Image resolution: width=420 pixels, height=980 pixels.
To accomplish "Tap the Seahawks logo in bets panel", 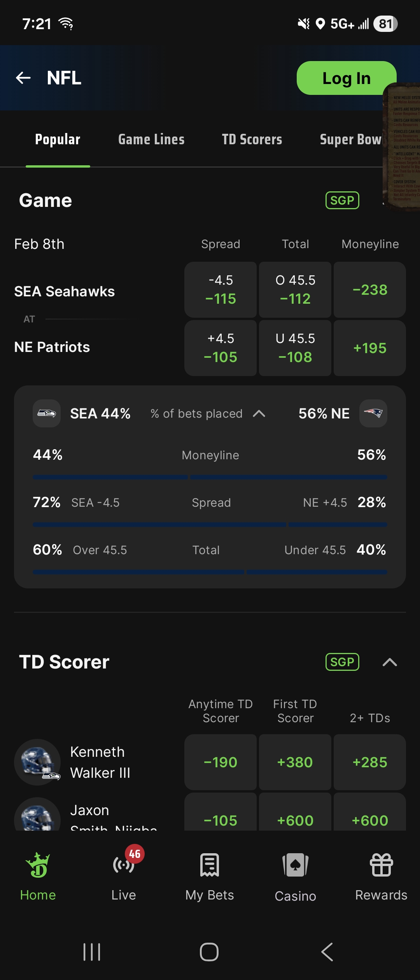I will (x=47, y=413).
